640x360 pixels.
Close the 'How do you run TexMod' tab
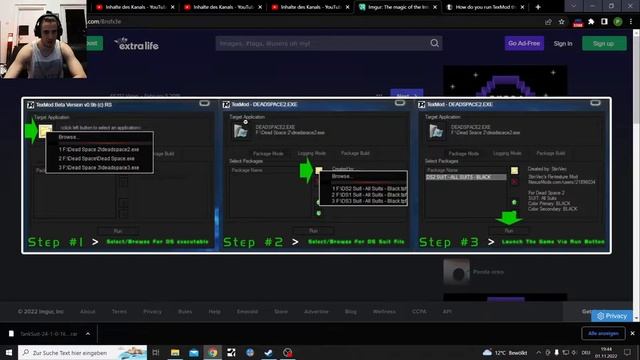click(x=522, y=7)
